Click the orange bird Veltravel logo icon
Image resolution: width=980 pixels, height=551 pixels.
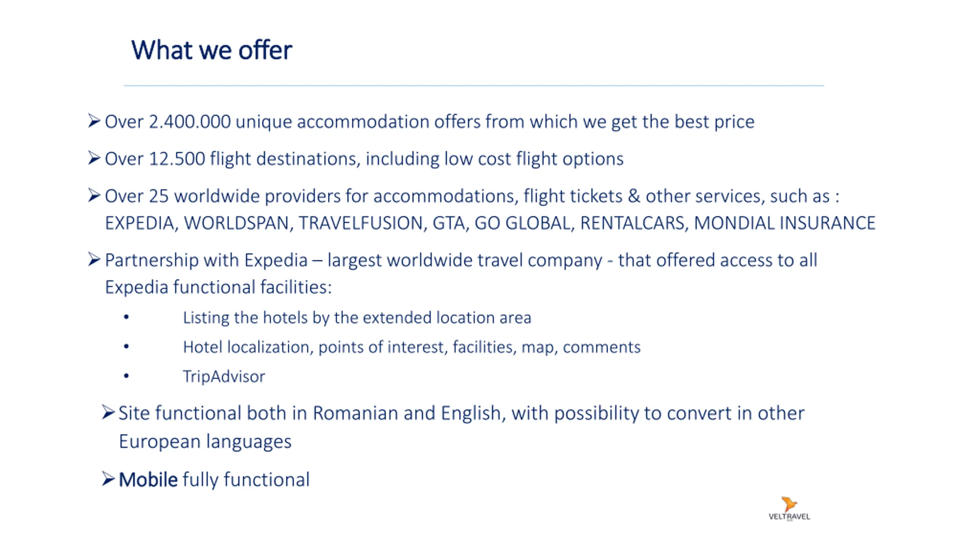click(788, 504)
